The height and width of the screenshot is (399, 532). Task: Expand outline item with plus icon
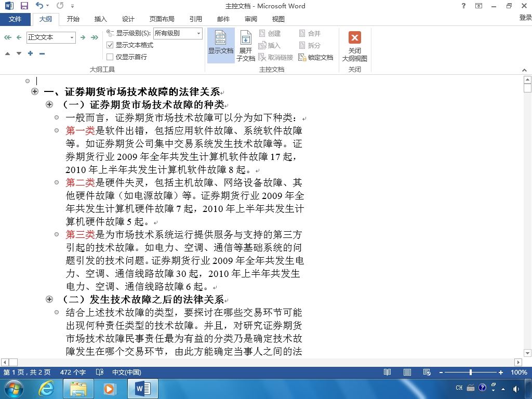(x=31, y=54)
